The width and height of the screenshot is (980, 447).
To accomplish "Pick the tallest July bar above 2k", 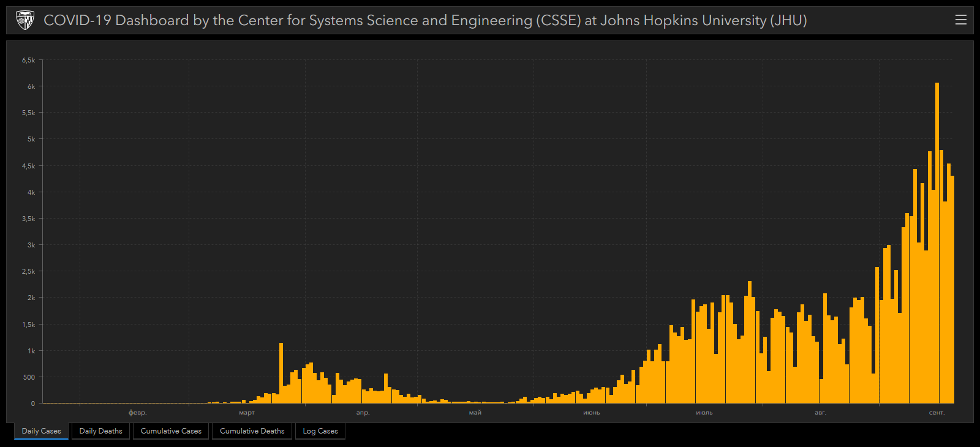I will [750, 343].
